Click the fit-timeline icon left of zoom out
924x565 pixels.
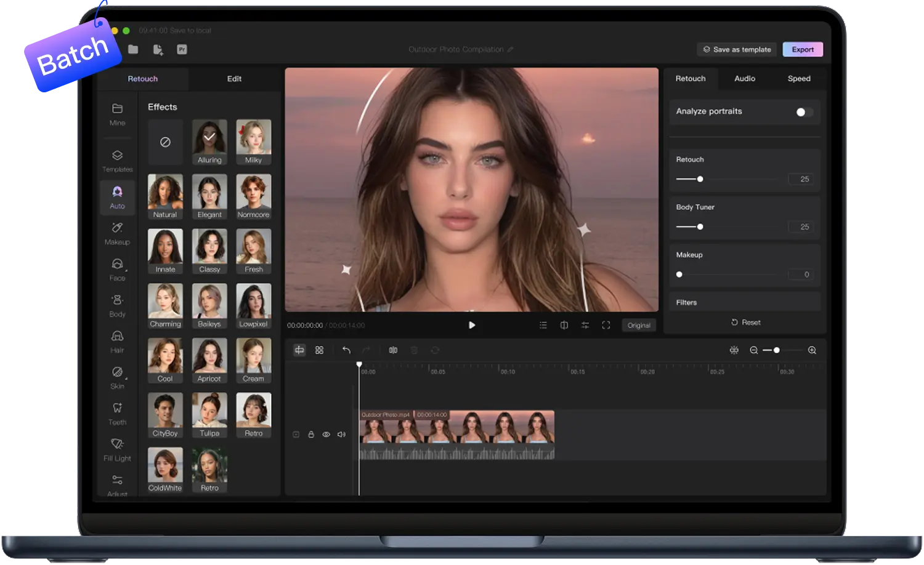tap(734, 350)
